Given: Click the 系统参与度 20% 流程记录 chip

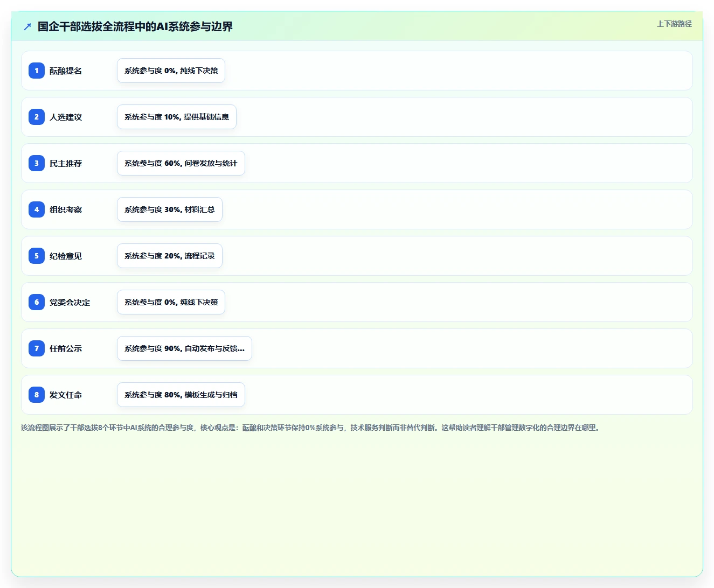Looking at the screenshot, I should click(x=170, y=256).
